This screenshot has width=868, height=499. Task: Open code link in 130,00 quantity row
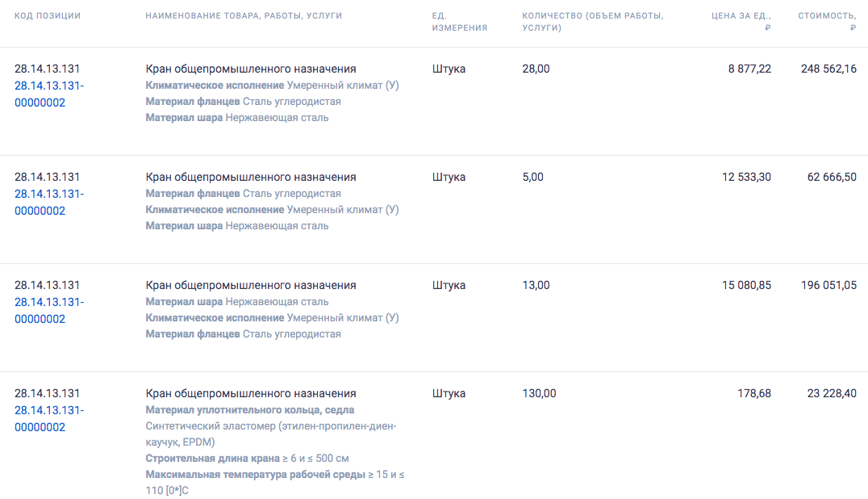(49, 419)
